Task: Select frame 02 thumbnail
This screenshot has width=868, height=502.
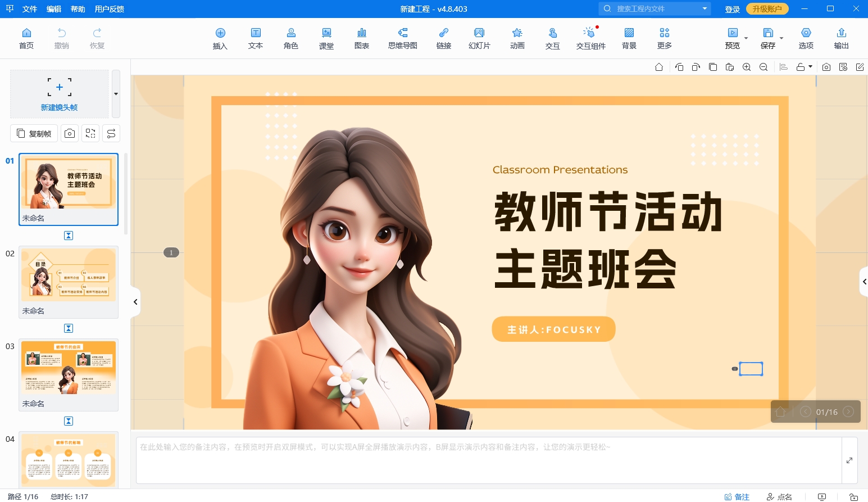Action: pyautogui.click(x=69, y=282)
